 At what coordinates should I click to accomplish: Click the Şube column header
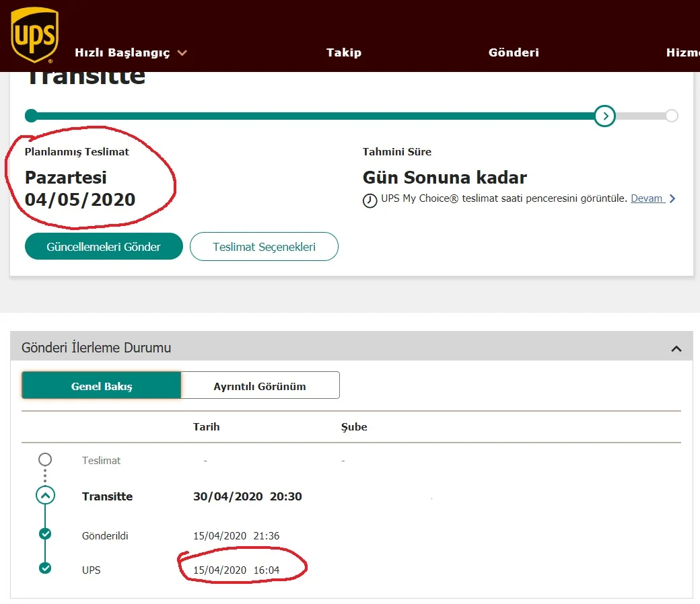(x=354, y=427)
